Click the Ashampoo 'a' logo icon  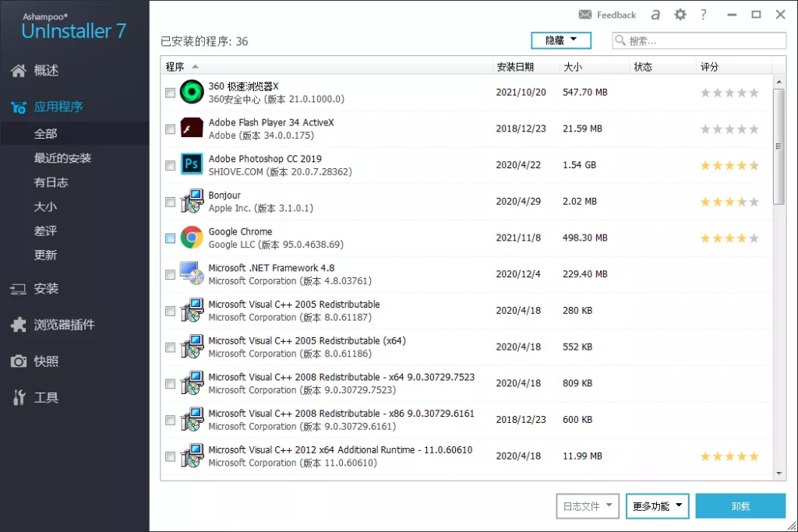[x=656, y=15]
